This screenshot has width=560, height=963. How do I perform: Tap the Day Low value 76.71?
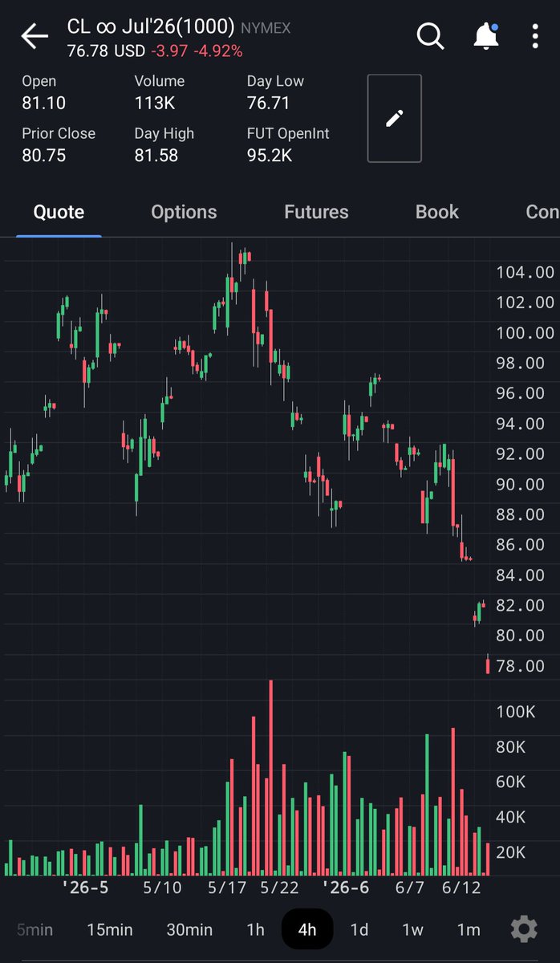268,103
